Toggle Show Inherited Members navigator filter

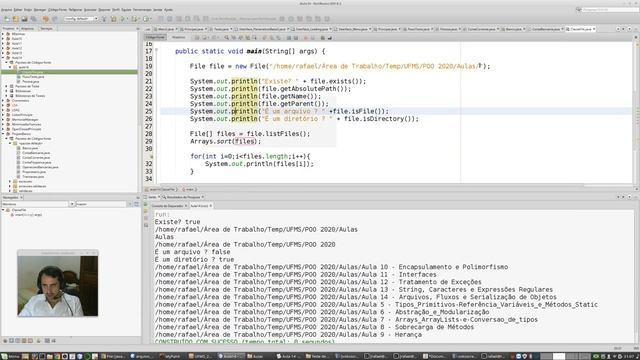tap(5, 340)
